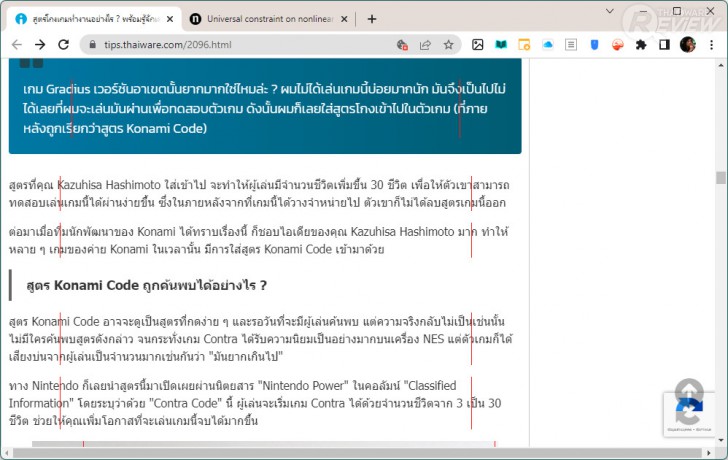Click the paragraph starting 'สูตร Konami Code อาจจะดู'

coord(260,339)
